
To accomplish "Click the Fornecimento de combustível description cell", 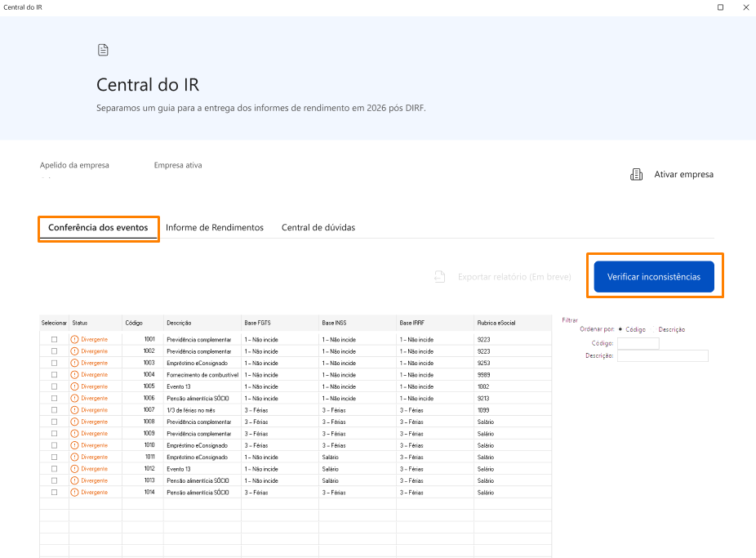I will tap(202, 375).
